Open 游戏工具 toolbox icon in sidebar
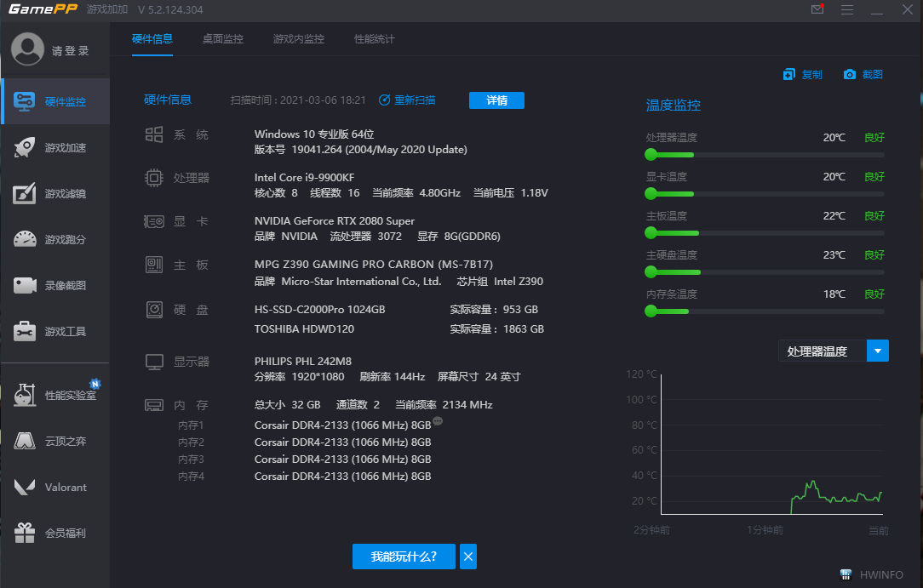The image size is (923, 588). pos(25,331)
